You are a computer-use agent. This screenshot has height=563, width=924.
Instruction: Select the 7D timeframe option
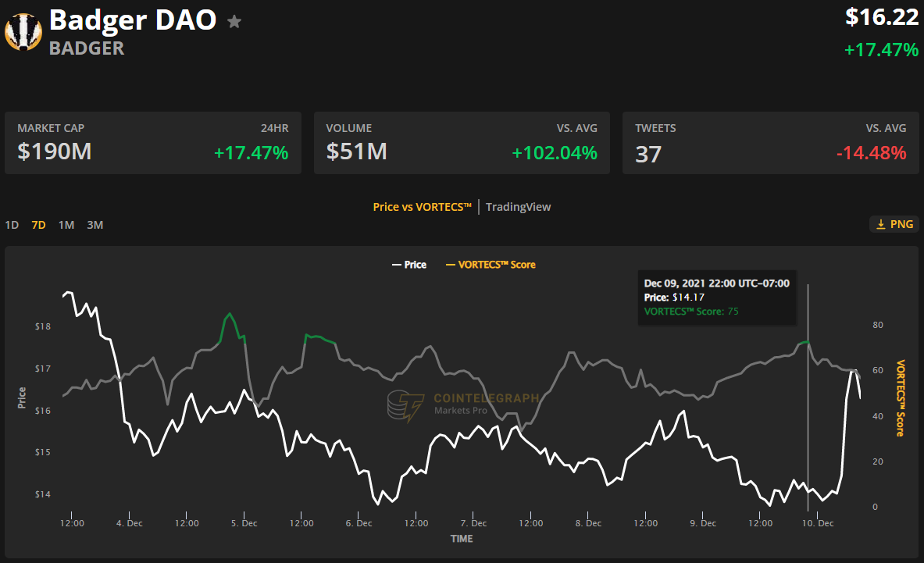38,224
